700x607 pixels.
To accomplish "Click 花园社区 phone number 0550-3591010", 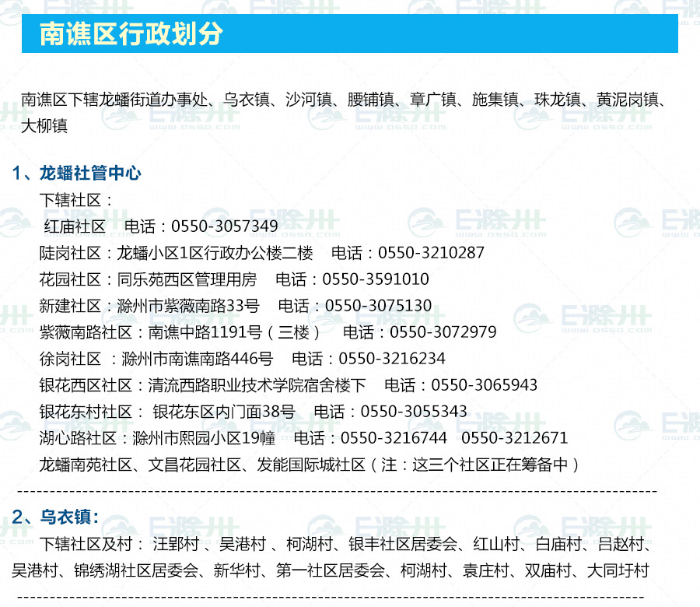I will pos(376,279).
